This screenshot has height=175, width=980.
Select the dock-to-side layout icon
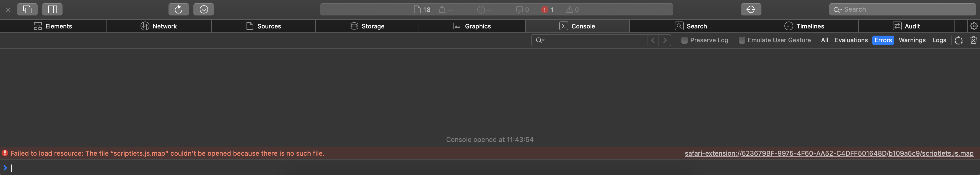[x=52, y=9]
